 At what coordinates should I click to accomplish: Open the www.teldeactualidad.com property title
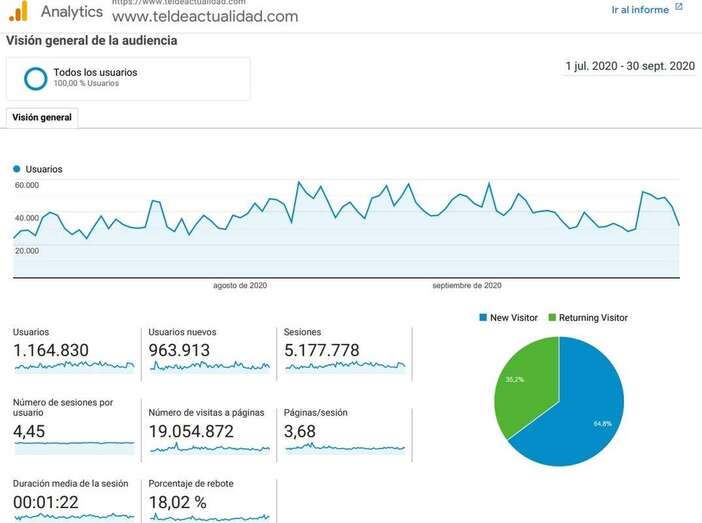[204, 17]
